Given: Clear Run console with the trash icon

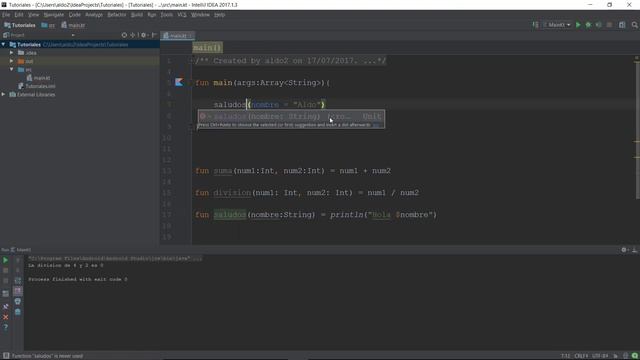Looking at the screenshot, I should tap(18, 312).
